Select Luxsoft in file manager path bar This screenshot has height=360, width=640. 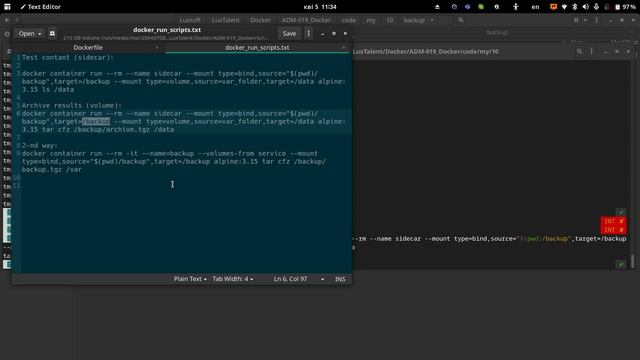click(x=190, y=20)
